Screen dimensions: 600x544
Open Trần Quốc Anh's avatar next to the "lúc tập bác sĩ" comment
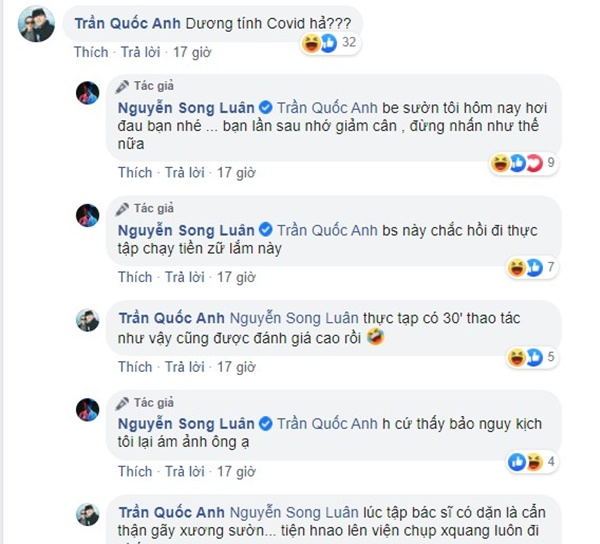88,515
